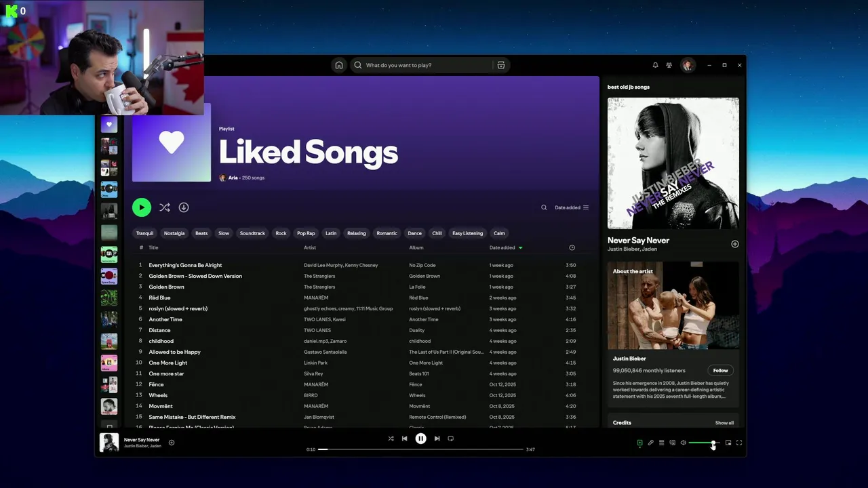Sort by the duration clock column
Screen dimensions: 868x488
(572, 247)
